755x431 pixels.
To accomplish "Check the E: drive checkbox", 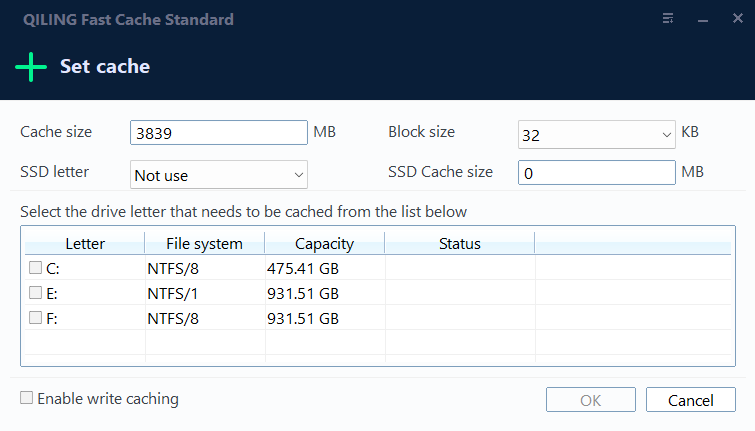I will point(35,292).
